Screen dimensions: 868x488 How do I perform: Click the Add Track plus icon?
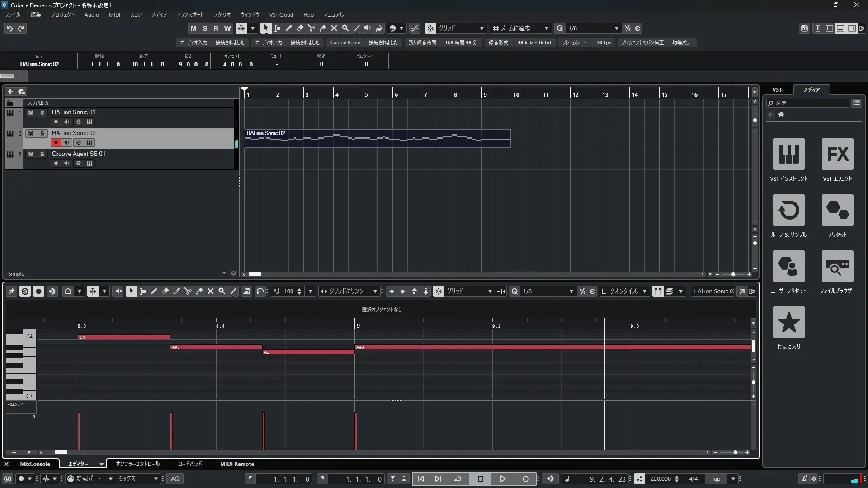tap(10, 91)
